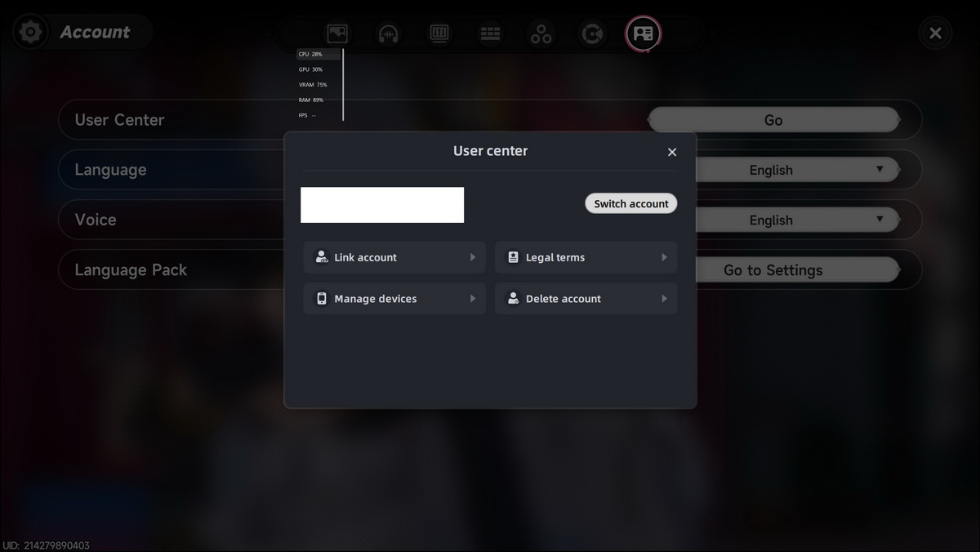980x552 pixels.
Task: Click the 'FPS --' overlay entry
Action: 307,116
